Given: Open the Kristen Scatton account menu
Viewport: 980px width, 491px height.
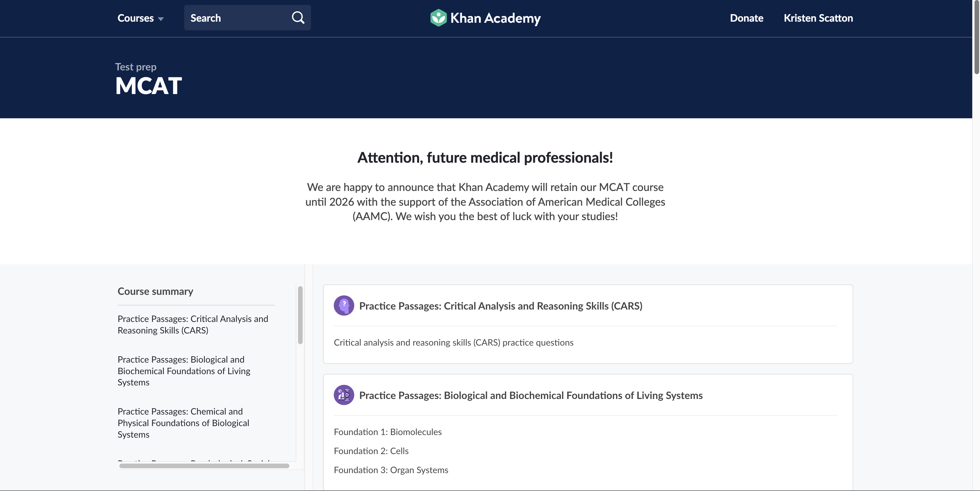Looking at the screenshot, I should tap(818, 18).
